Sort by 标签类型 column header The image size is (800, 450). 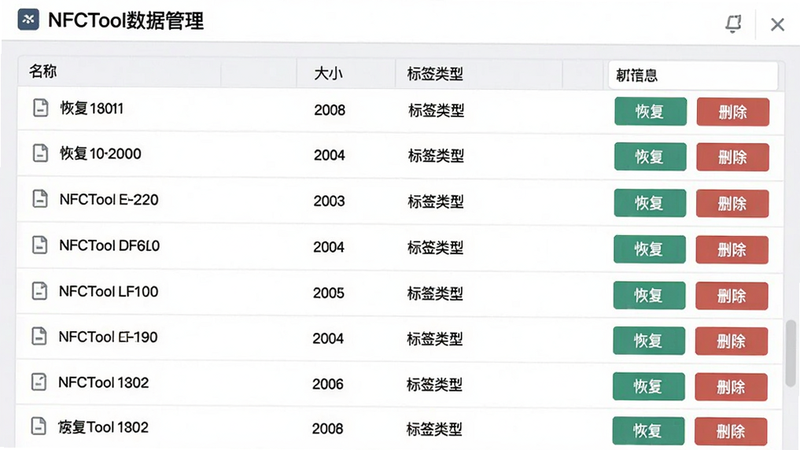435,74
